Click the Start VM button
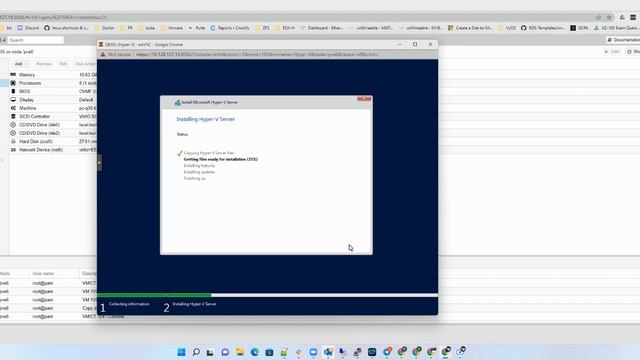This screenshot has height=360, width=640. (x=612, y=52)
